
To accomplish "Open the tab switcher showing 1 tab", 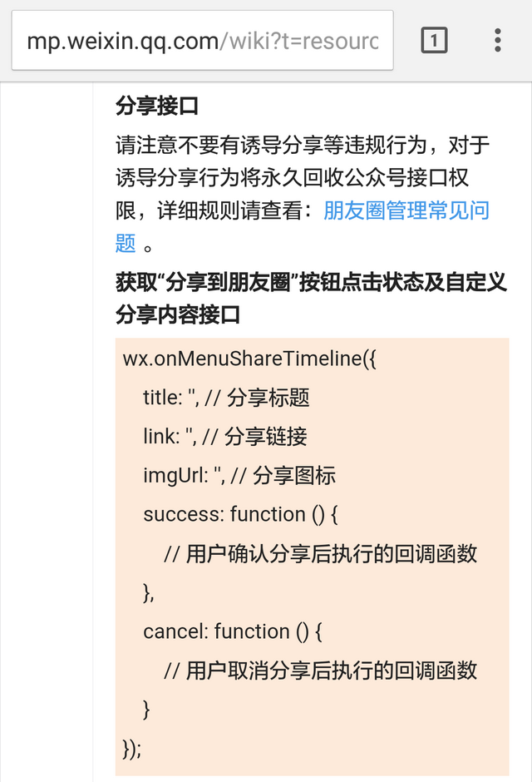I will tap(434, 40).
